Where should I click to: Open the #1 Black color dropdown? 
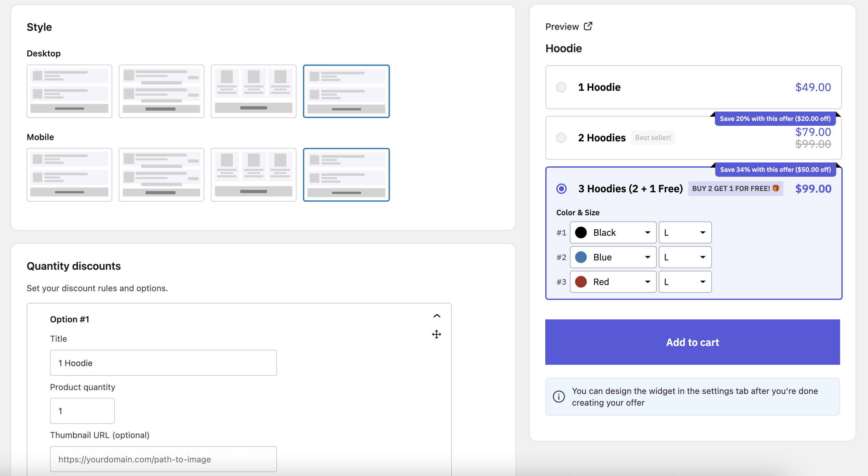point(613,232)
